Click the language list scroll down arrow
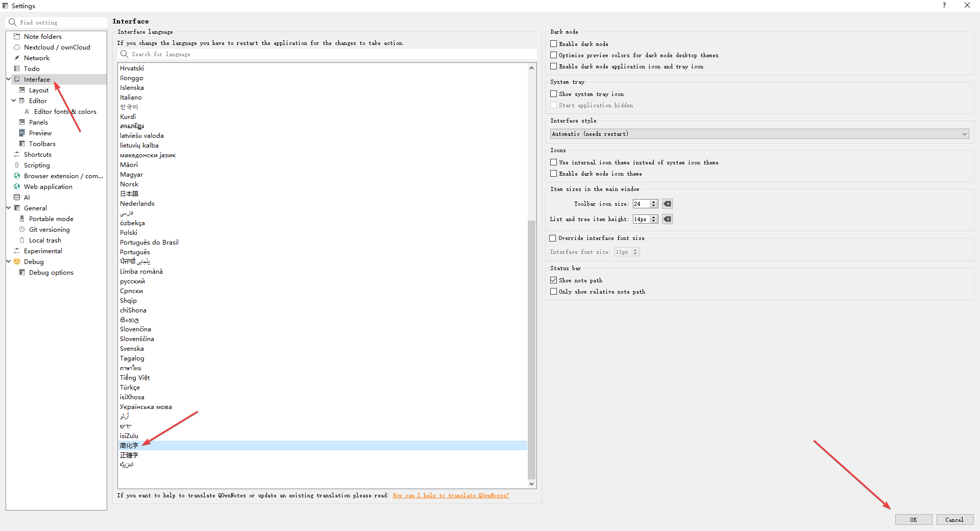 click(x=531, y=484)
